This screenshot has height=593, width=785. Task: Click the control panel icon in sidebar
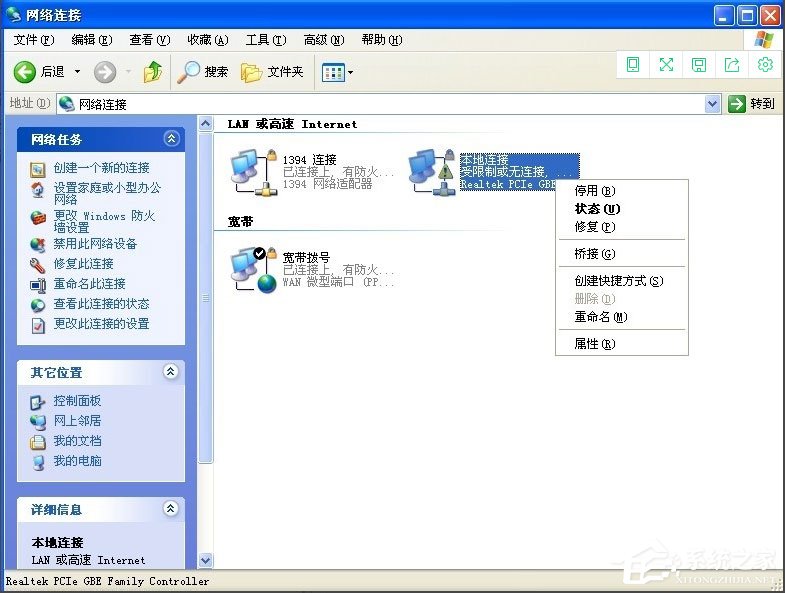pyautogui.click(x=38, y=402)
